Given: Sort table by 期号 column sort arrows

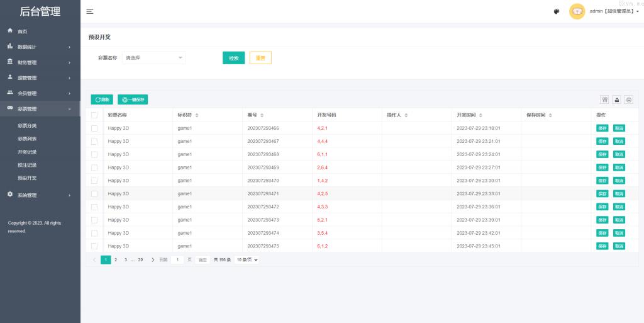Looking at the screenshot, I should click(262, 115).
